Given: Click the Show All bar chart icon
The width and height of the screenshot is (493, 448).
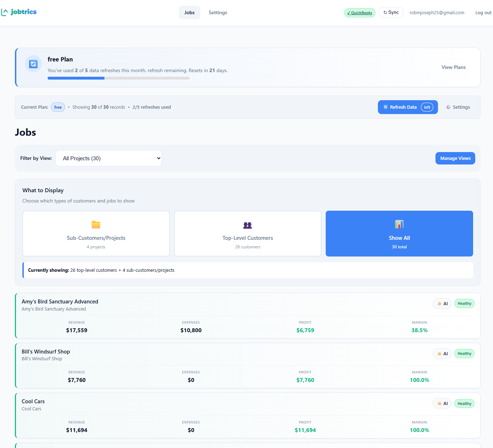Looking at the screenshot, I should 399,224.
